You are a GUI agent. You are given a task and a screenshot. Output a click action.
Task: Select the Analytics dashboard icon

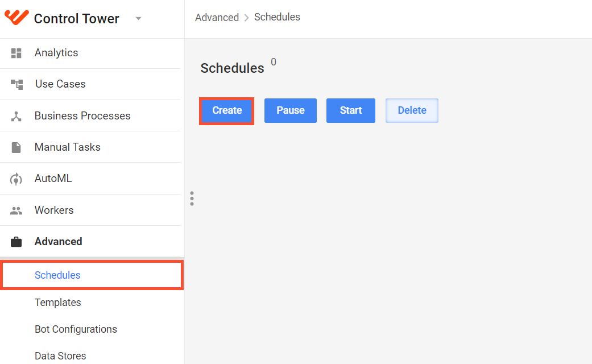pos(16,53)
